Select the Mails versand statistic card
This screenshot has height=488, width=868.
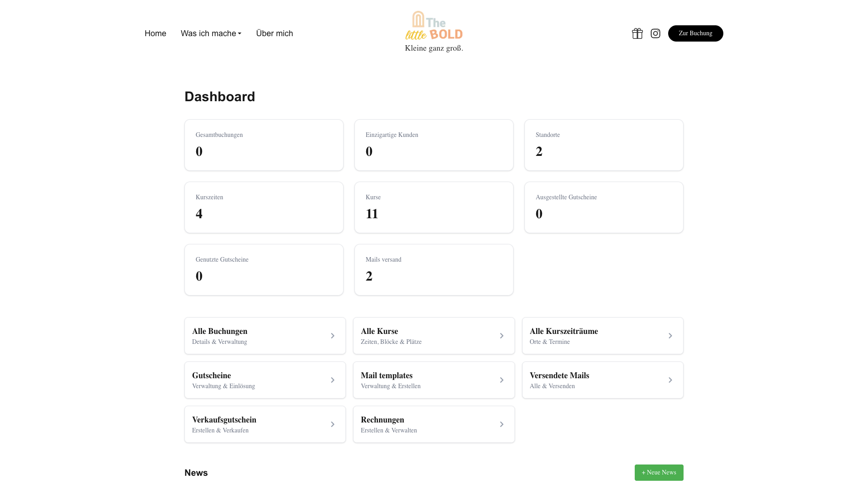click(x=434, y=270)
